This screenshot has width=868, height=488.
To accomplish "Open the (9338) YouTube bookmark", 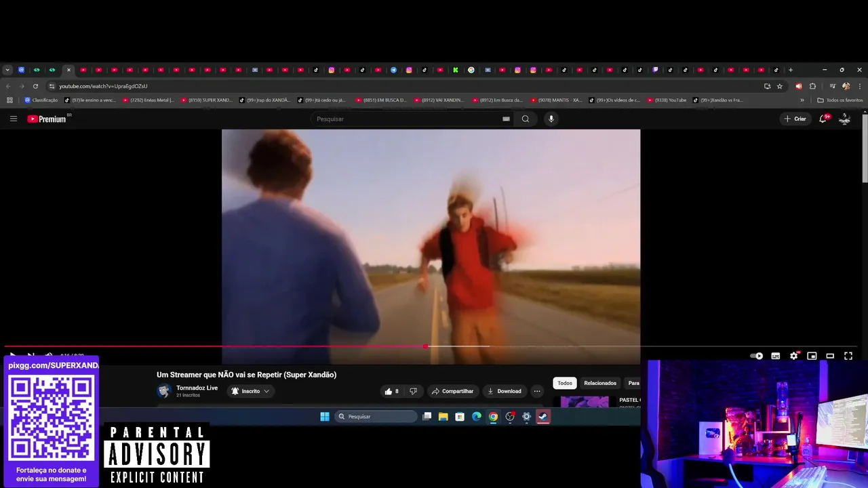I will 667,100.
